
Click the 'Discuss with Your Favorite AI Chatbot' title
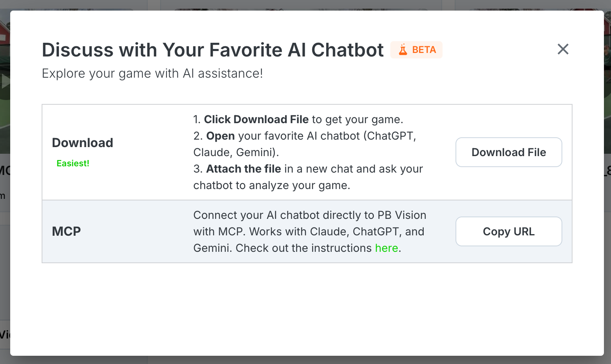pyautogui.click(x=212, y=50)
